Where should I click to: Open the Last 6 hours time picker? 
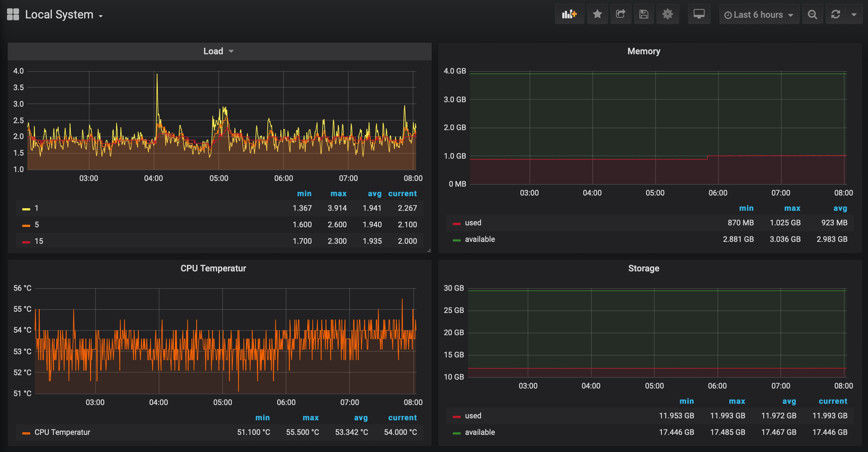[758, 15]
